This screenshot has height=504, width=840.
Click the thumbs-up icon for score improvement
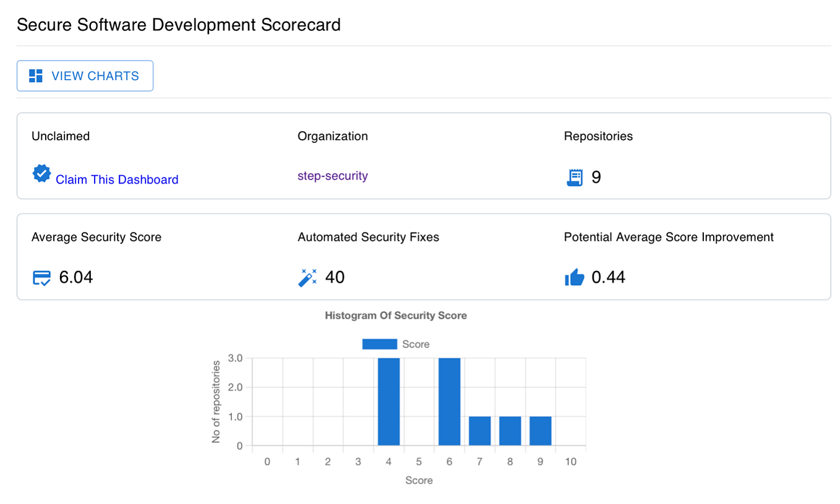point(574,277)
